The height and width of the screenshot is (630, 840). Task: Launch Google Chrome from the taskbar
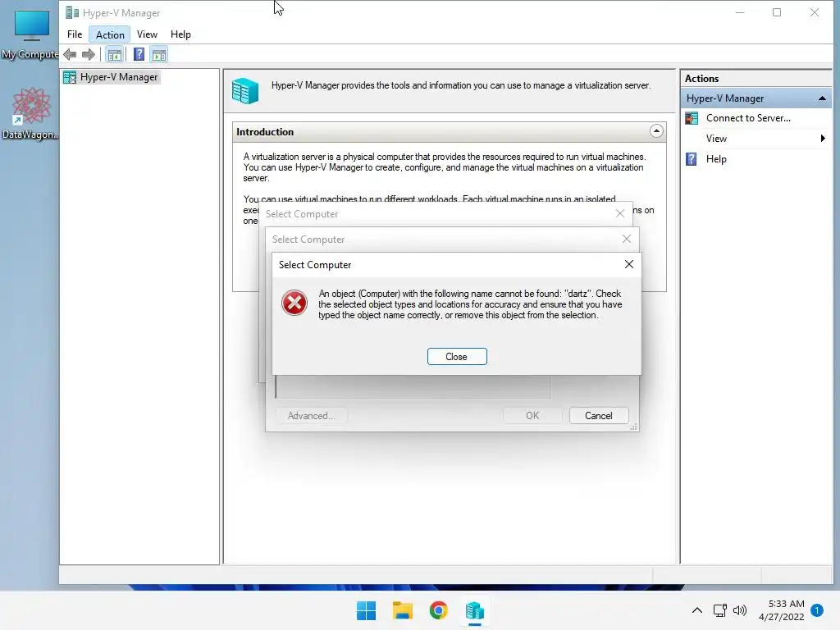point(438,610)
